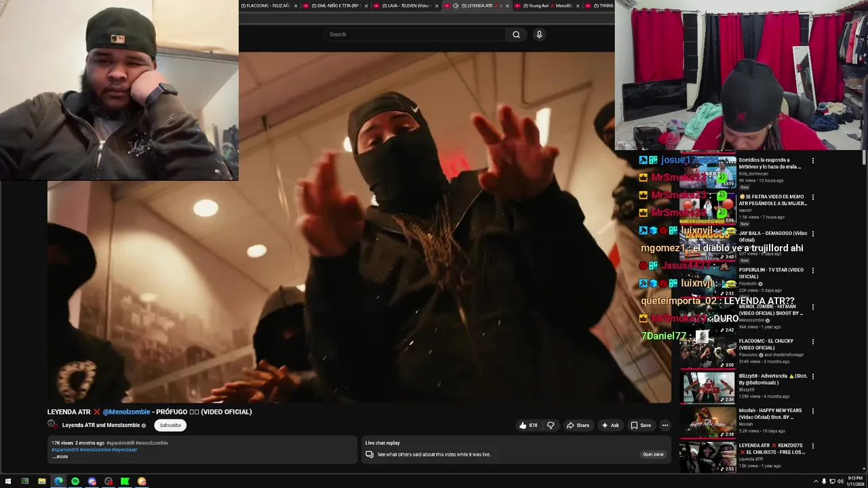Click the POPERULIN - TV STAR video title
This screenshot has height=488, width=868.
[771, 273]
